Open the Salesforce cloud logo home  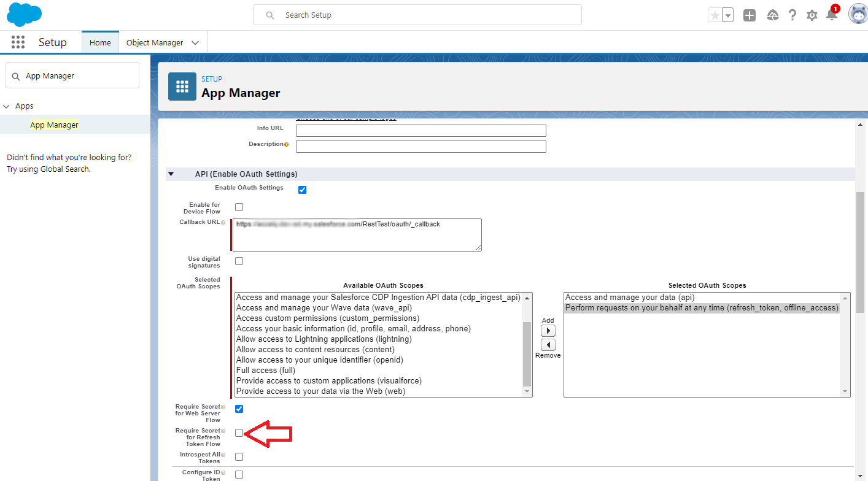[25, 15]
